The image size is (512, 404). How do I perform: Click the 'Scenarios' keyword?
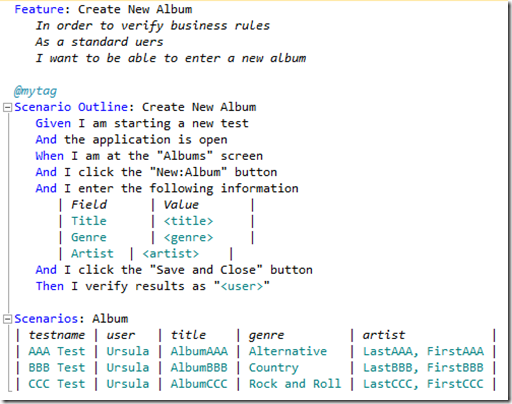pyautogui.click(x=46, y=319)
